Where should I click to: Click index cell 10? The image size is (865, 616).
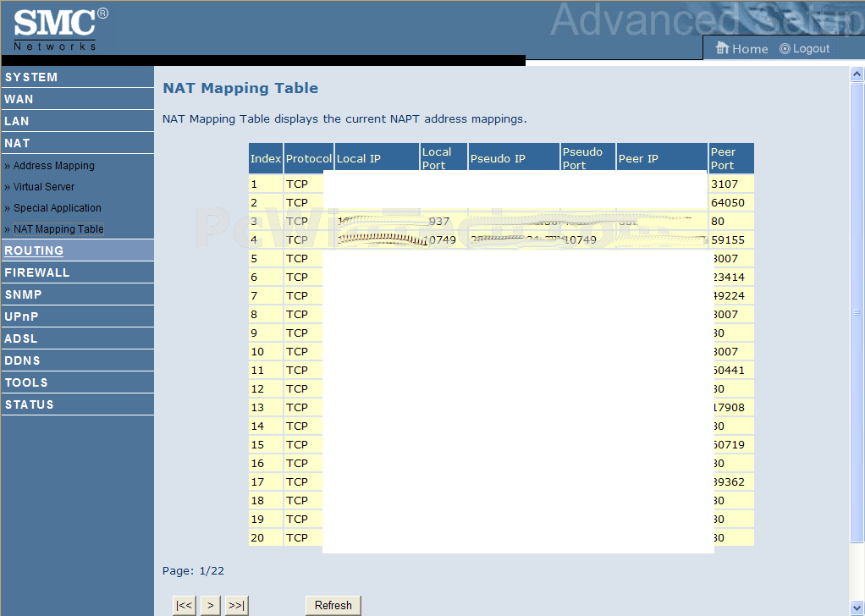(266, 352)
